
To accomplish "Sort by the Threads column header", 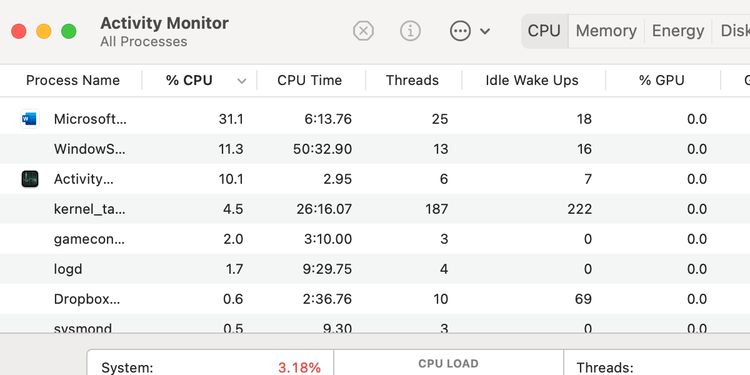I will [412, 80].
